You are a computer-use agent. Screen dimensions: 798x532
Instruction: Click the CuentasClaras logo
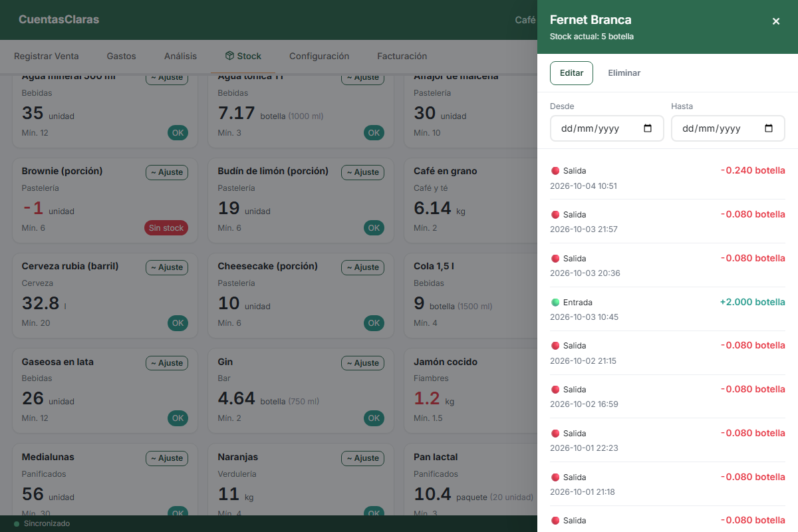(59, 20)
